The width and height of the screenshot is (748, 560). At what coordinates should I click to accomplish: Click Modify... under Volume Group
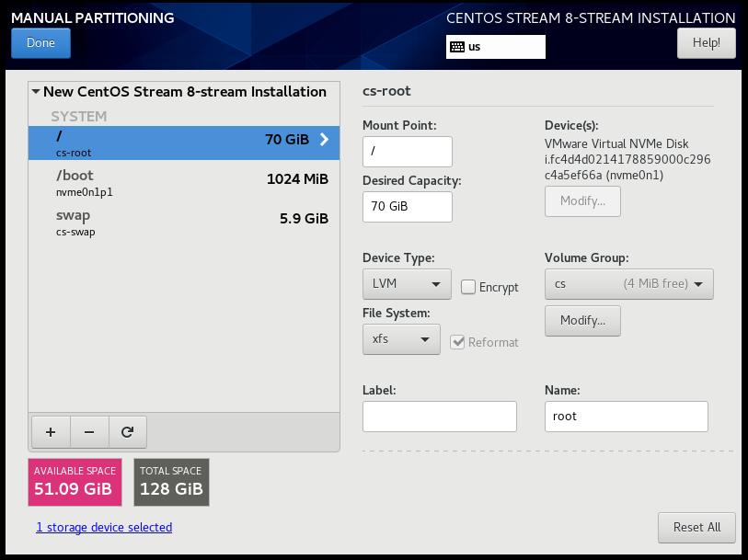pos(582,321)
